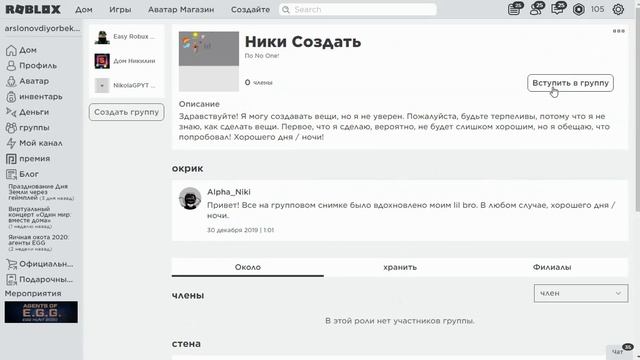Click the cart icon beside Официальн...

11,264
